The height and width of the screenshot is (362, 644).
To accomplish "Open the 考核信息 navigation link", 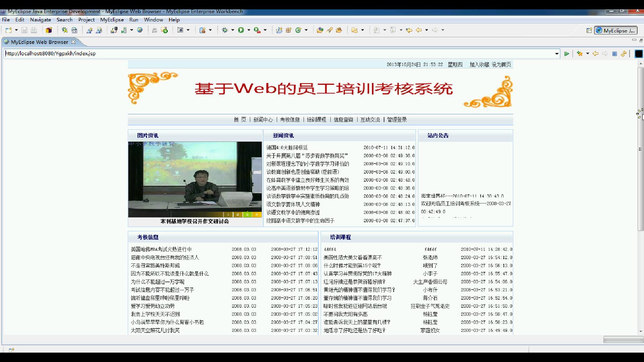I will tap(290, 120).
